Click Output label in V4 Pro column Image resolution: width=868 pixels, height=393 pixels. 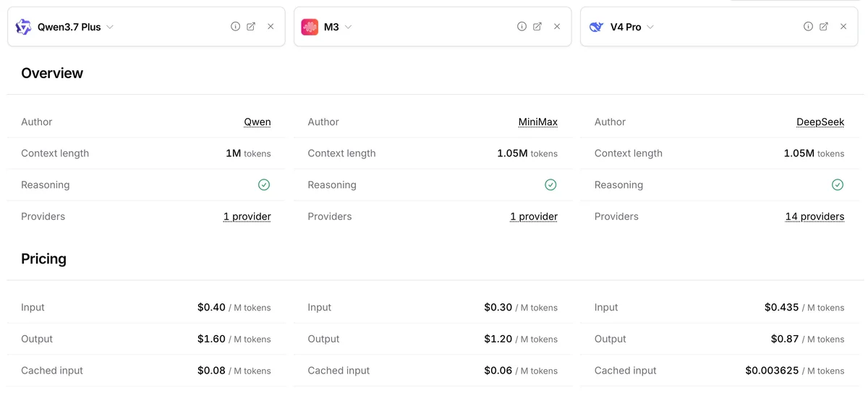(x=610, y=339)
